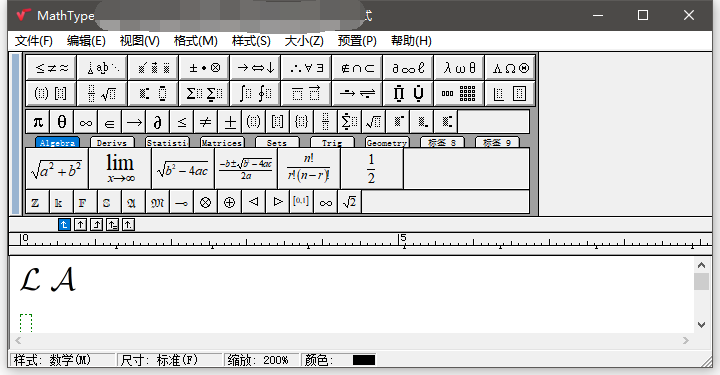Viewport: 720px width, 375px height.
Task: Open the logical symbols palette (∴∀∃)
Action: (x=306, y=68)
